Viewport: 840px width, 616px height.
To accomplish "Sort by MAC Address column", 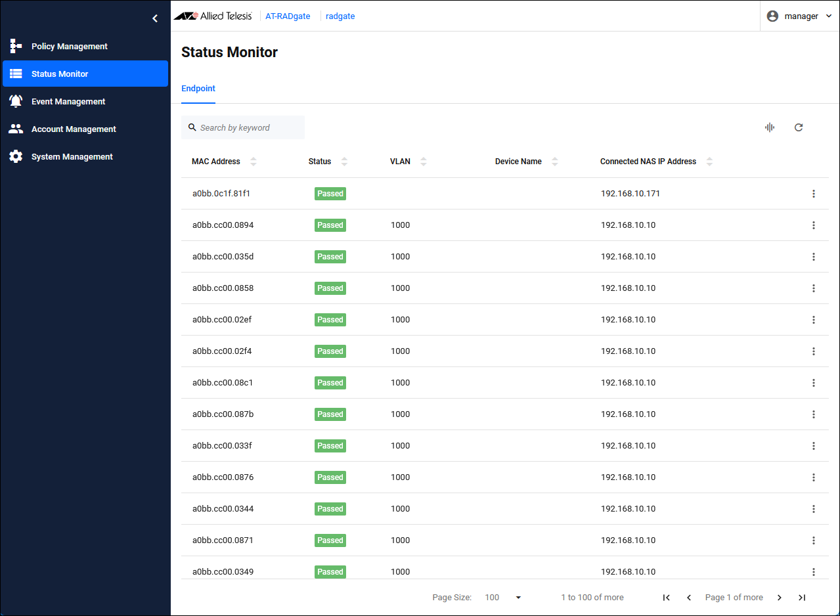I will pyautogui.click(x=254, y=162).
